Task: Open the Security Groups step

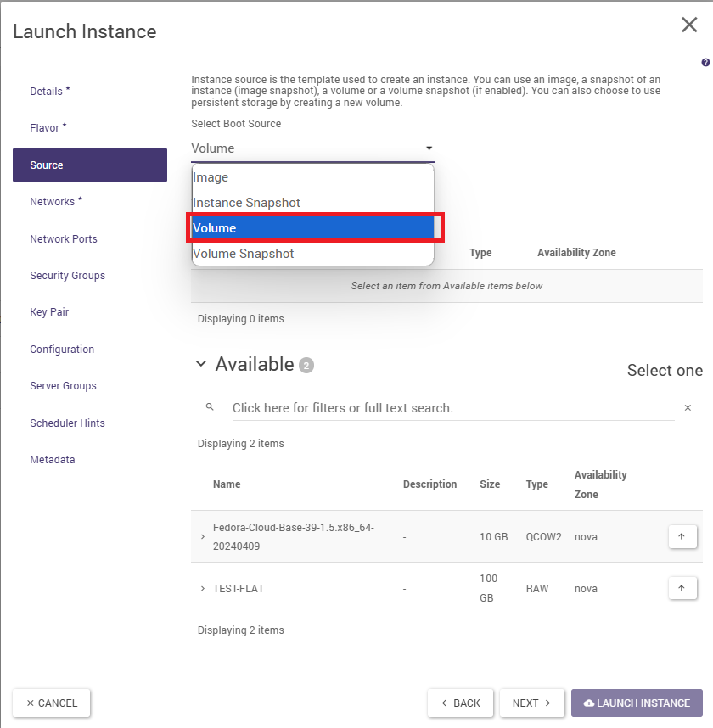Action: [67, 276]
